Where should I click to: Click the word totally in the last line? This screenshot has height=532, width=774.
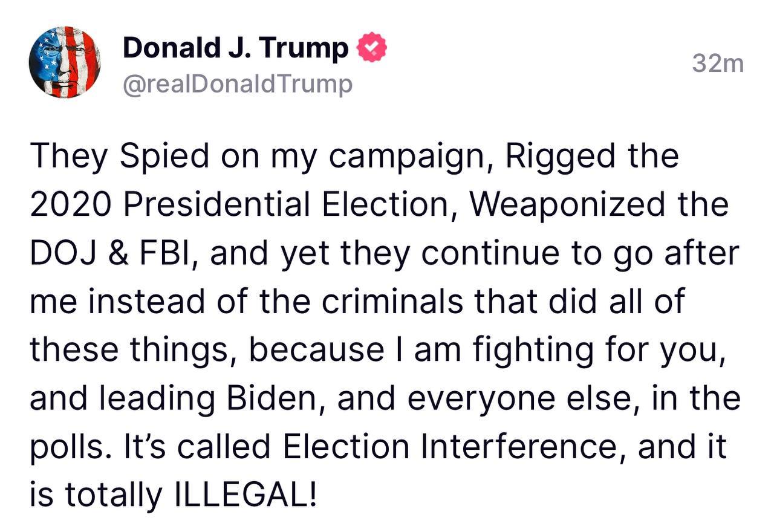(x=114, y=495)
